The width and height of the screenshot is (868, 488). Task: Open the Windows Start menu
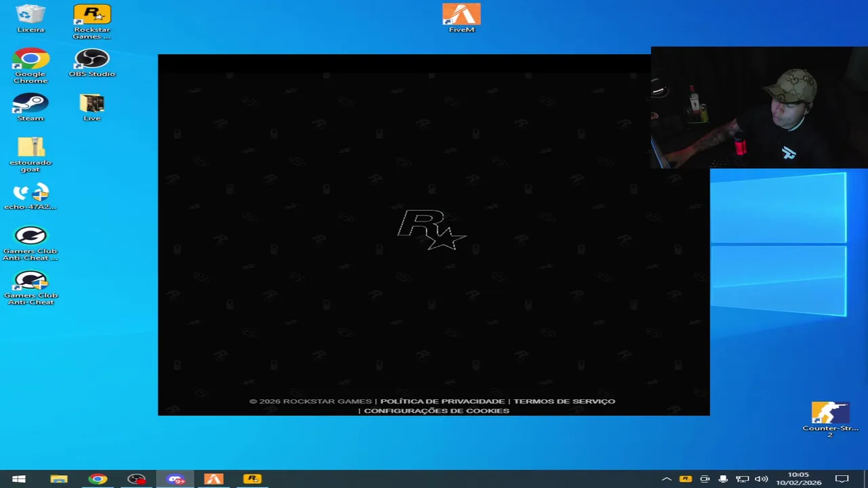[x=19, y=479]
